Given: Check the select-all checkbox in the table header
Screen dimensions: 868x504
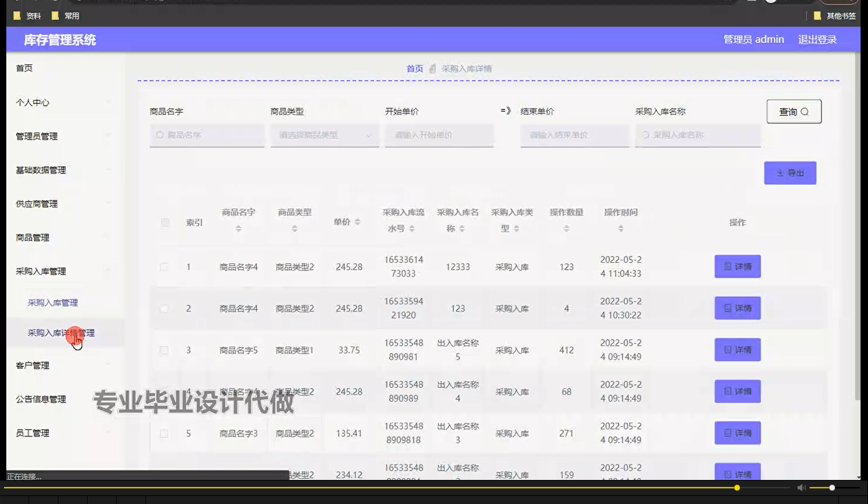Looking at the screenshot, I should [x=165, y=223].
